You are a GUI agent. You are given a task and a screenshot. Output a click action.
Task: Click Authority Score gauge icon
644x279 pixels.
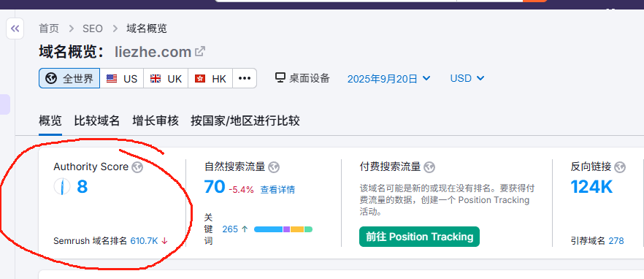(62, 186)
